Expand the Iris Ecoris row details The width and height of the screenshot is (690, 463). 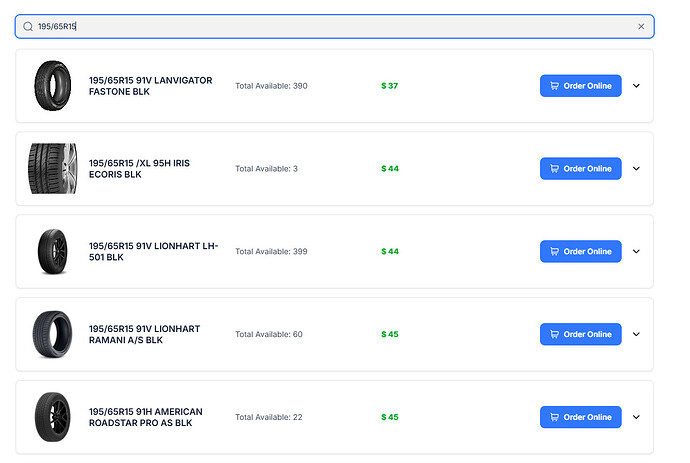[636, 169]
